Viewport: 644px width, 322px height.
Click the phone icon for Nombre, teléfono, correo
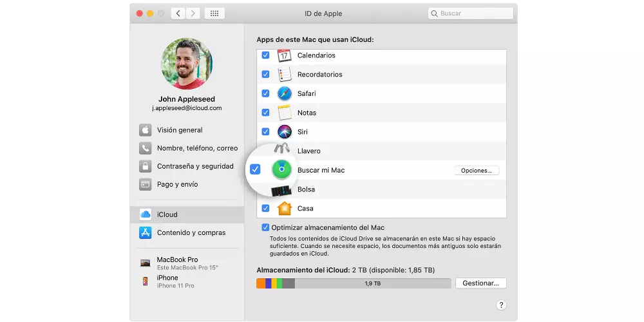[145, 148]
